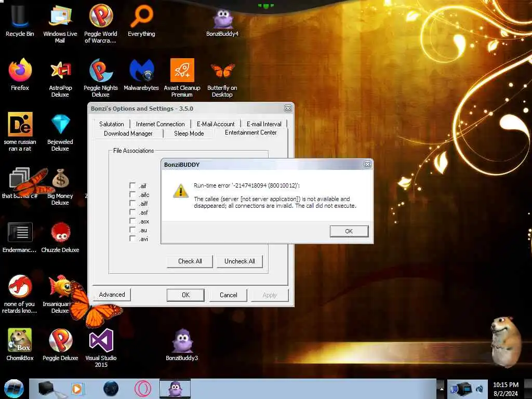The height and width of the screenshot is (399, 532).
Task: Close Bonzi's Options and Settings window
Action: coord(288,108)
